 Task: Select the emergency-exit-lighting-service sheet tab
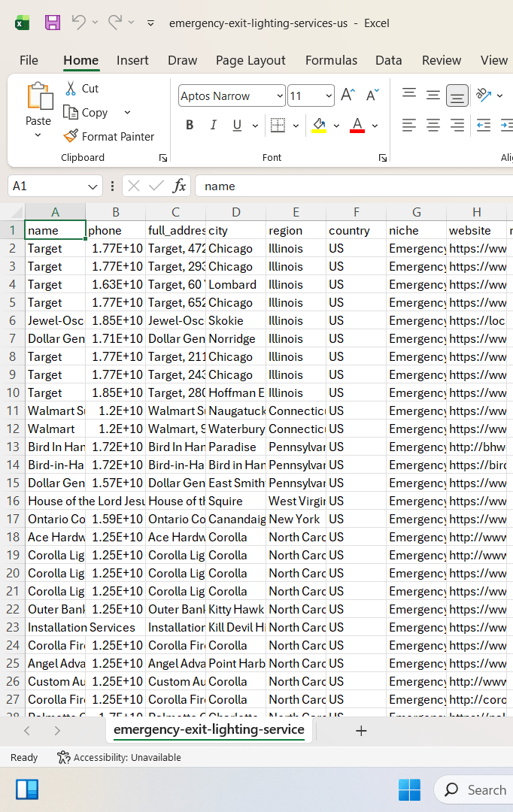pyautogui.click(x=209, y=729)
